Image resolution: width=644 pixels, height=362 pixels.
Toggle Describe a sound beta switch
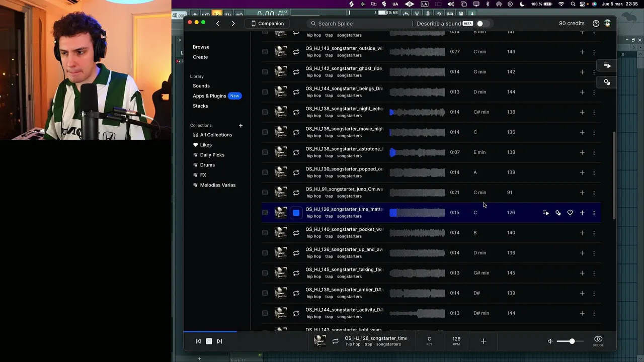482,24
